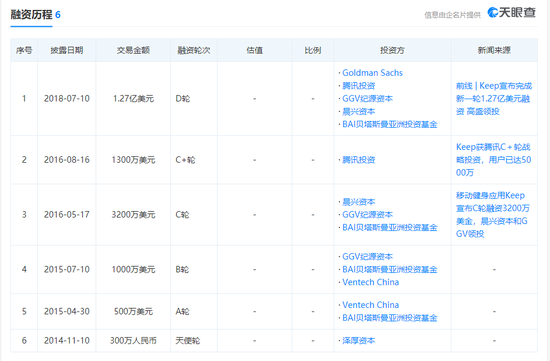Click the 信息由企名片提供 source note
The image size is (550, 361).
(x=452, y=15)
